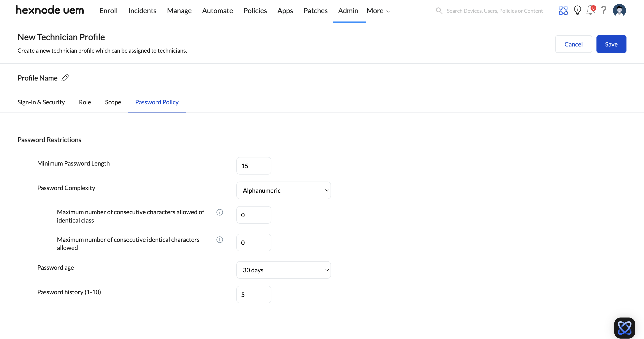Open the Password Complexity dropdown
Image resolution: width=644 pixels, height=339 pixels.
pos(283,190)
